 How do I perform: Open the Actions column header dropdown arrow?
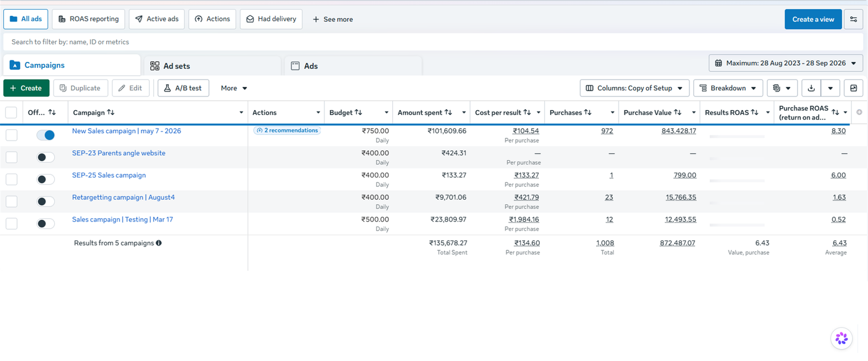[318, 112]
